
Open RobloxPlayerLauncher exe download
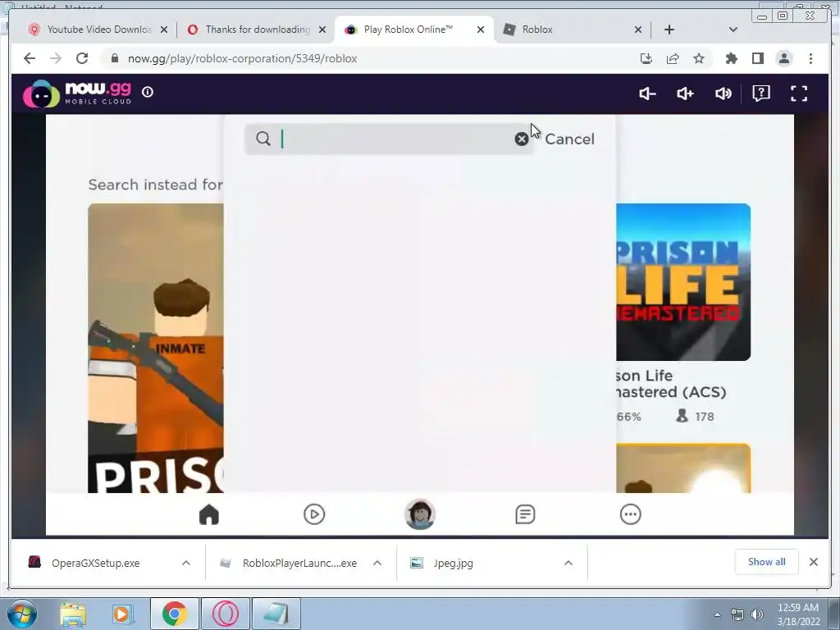299,563
